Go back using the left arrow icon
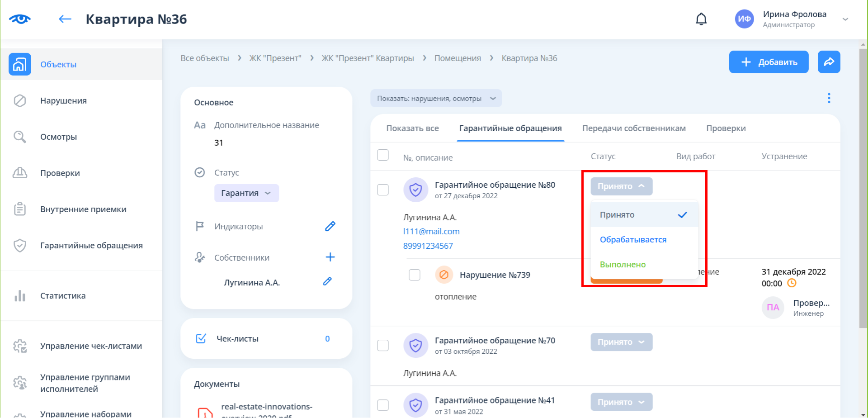The image size is (868, 418). click(x=65, y=19)
